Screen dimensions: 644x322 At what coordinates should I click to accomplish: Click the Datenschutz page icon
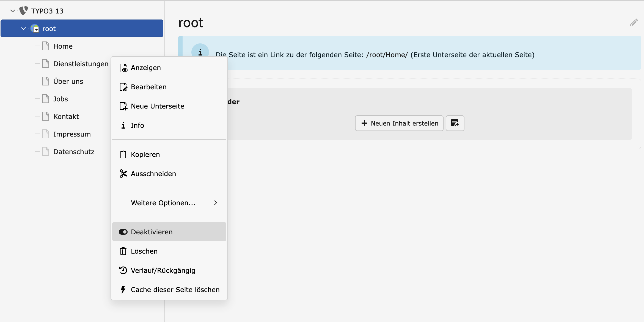46,152
